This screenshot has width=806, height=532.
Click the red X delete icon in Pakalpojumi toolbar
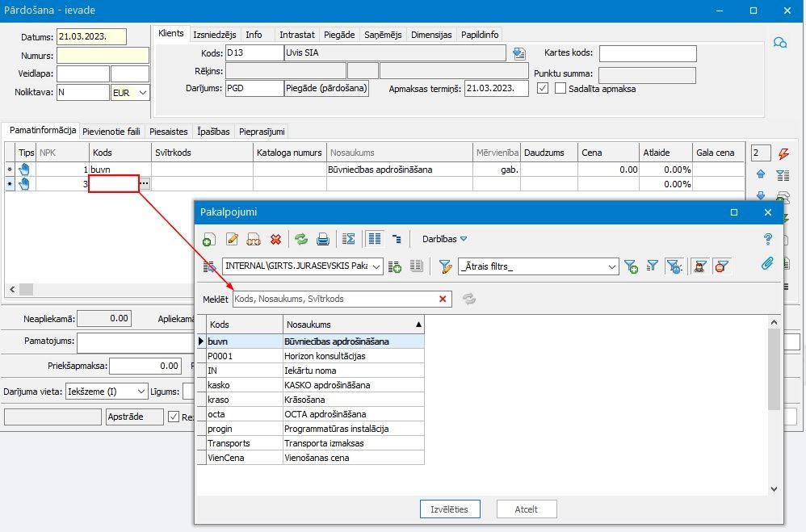276,239
